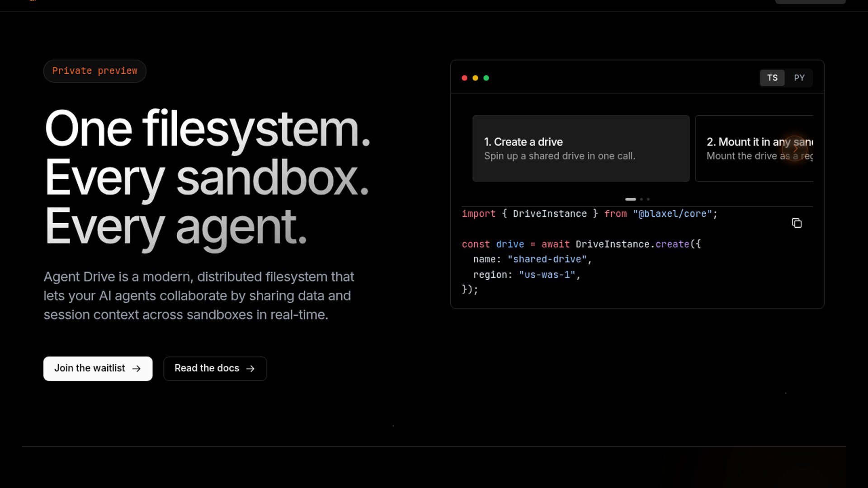The width and height of the screenshot is (868, 488).
Task: Open the '2. Mount it in any sandbox' card
Action: click(x=754, y=148)
